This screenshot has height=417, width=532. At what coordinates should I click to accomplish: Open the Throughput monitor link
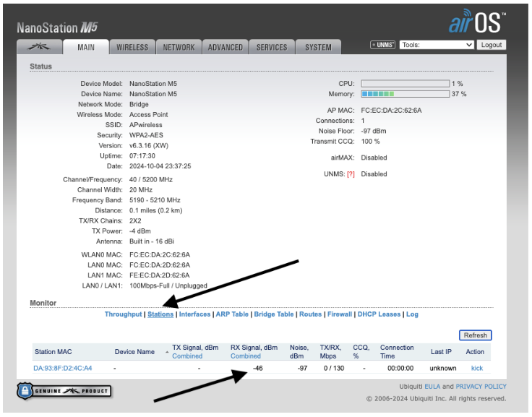[123, 314]
